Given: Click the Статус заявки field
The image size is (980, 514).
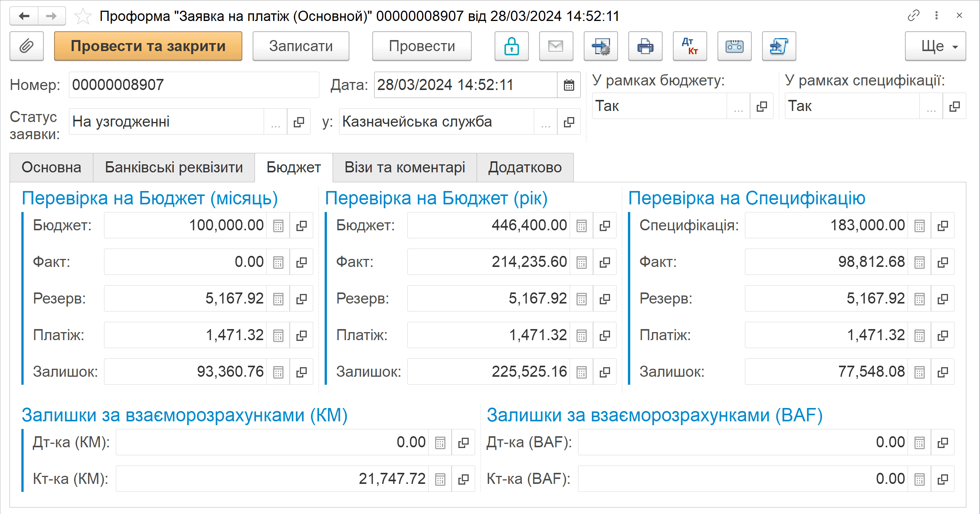Looking at the screenshot, I should (x=167, y=122).
